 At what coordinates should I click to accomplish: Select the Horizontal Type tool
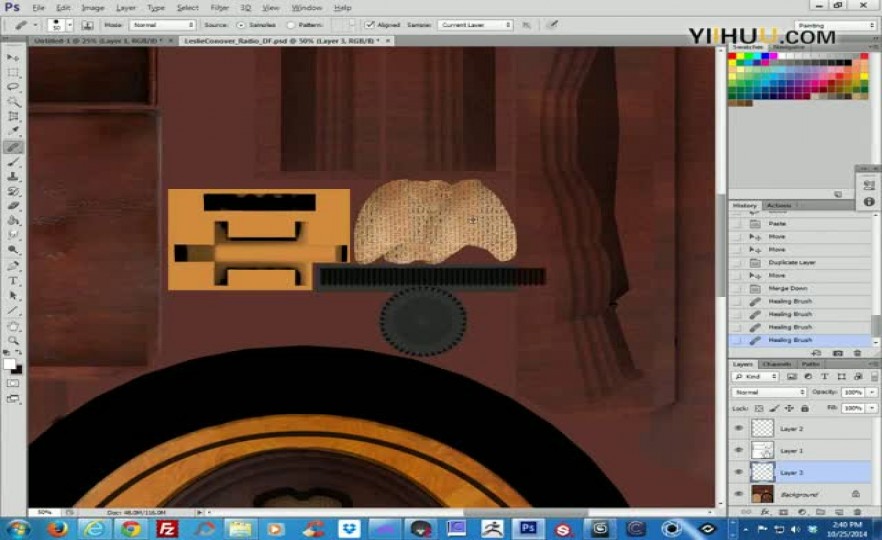pos(13,280)
